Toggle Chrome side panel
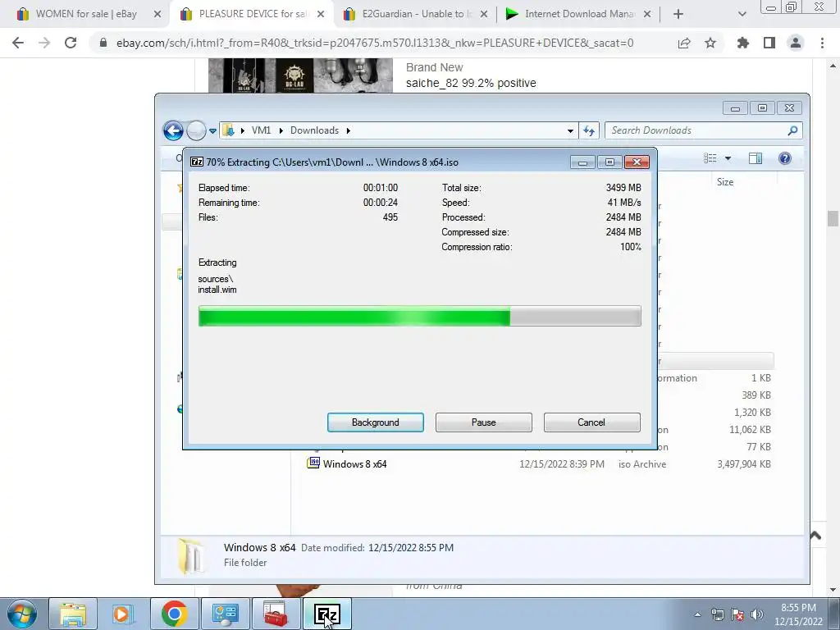The image size is (840, 630). 769,43
